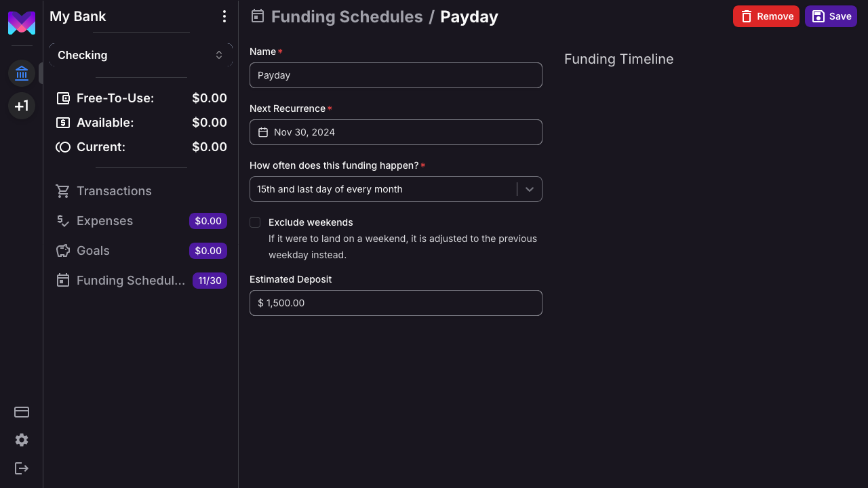868x488 pixels.
Task: Click the monetr logo icon
Action: point(22,23)
